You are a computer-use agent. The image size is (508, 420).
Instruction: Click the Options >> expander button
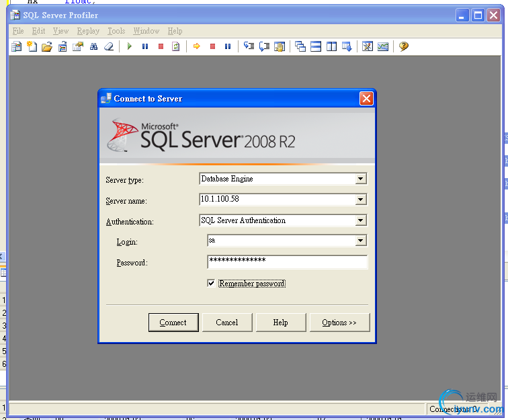click(339, 323)
